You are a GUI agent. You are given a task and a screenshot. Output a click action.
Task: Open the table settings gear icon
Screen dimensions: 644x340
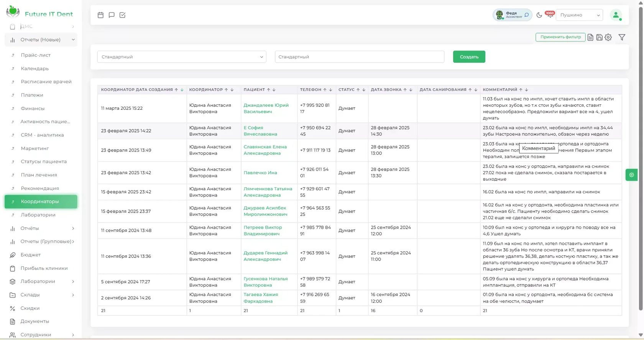(x=608, y=37)
